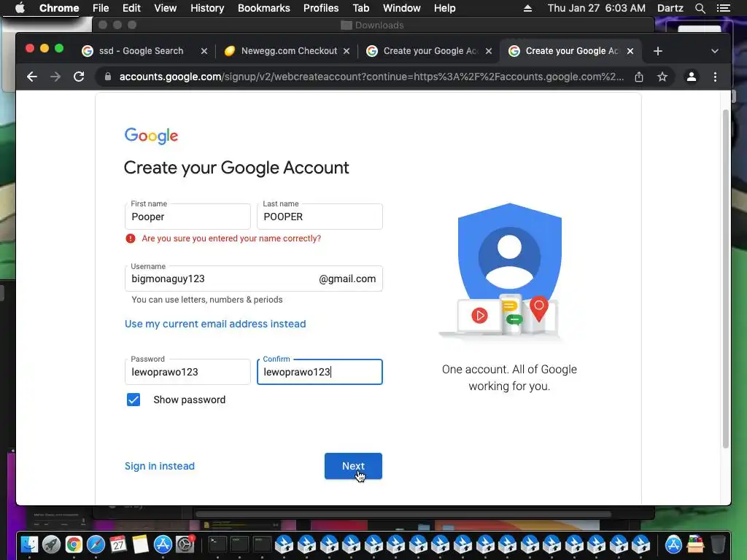Open the Profiles menu
Viewport: 747px width, 560px height.
point(321,8)
